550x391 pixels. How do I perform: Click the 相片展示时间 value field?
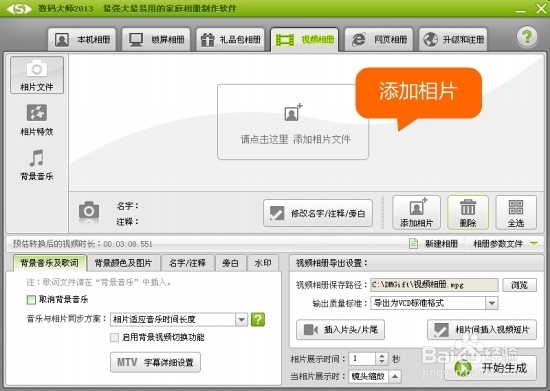coord(362,359)
